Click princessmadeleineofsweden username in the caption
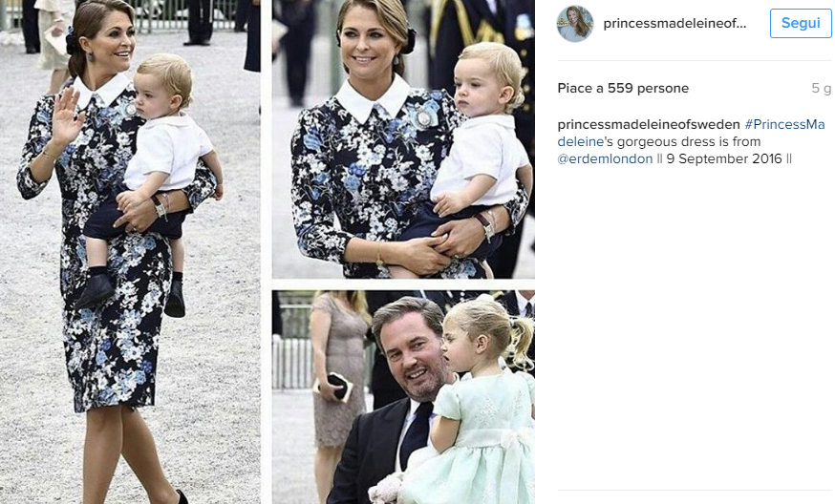 649,124
